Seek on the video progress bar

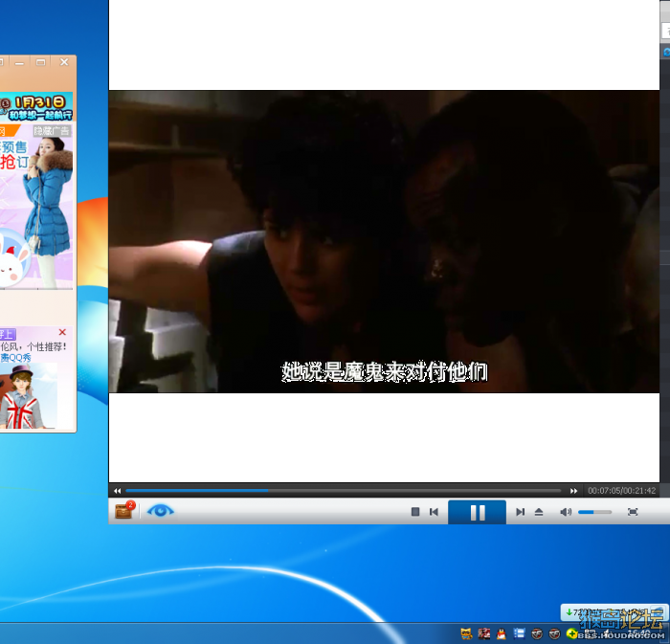(x=343, y=491)
